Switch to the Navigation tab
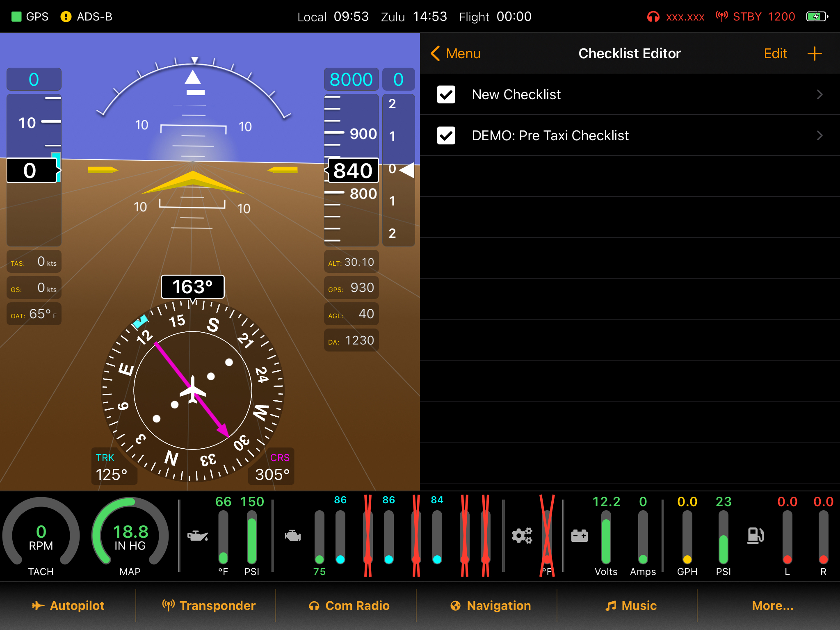Screen dimensions: 840x630 491,605
